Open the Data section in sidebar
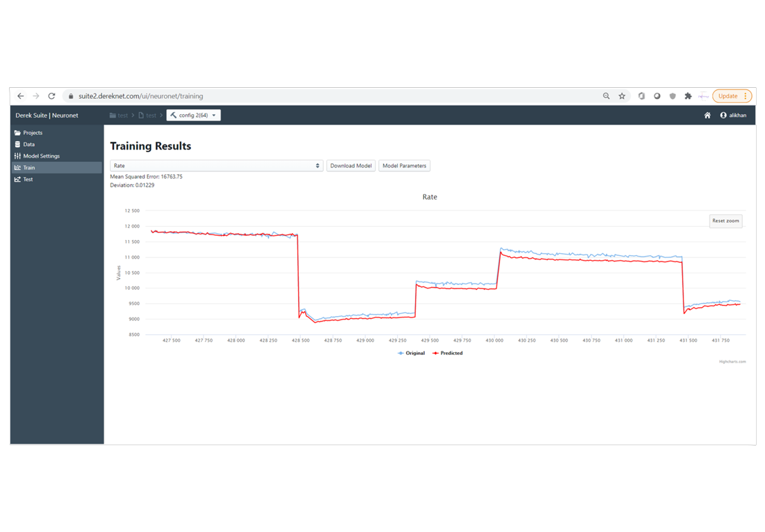 (x=28, y=145)
